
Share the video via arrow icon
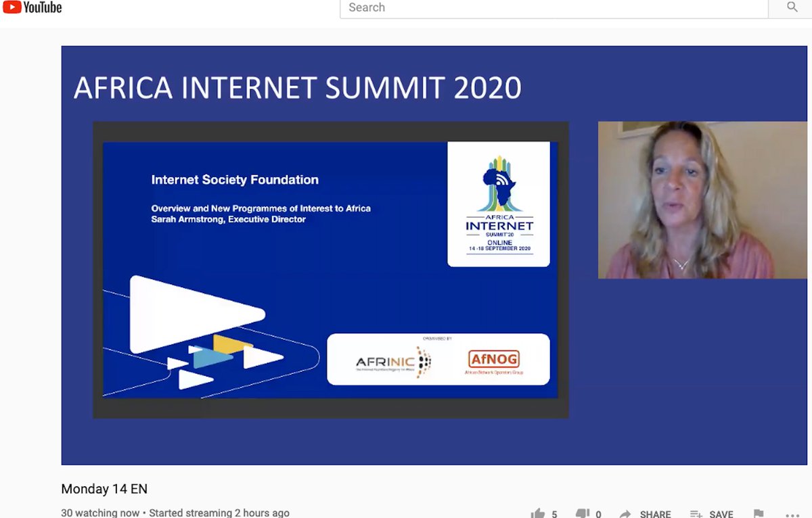(625, 514)
